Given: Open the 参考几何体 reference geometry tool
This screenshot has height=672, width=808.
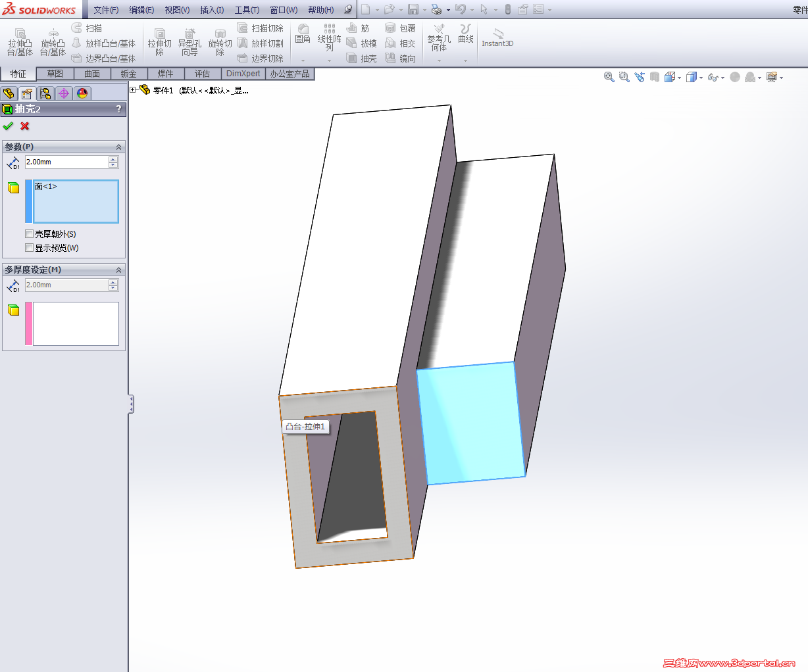Looking at the screenshot, I should click(x=439, y=37).
